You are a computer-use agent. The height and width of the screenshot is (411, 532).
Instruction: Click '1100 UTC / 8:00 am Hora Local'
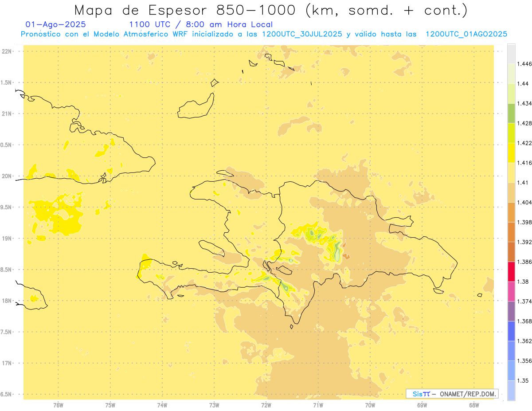click(201, 25)
